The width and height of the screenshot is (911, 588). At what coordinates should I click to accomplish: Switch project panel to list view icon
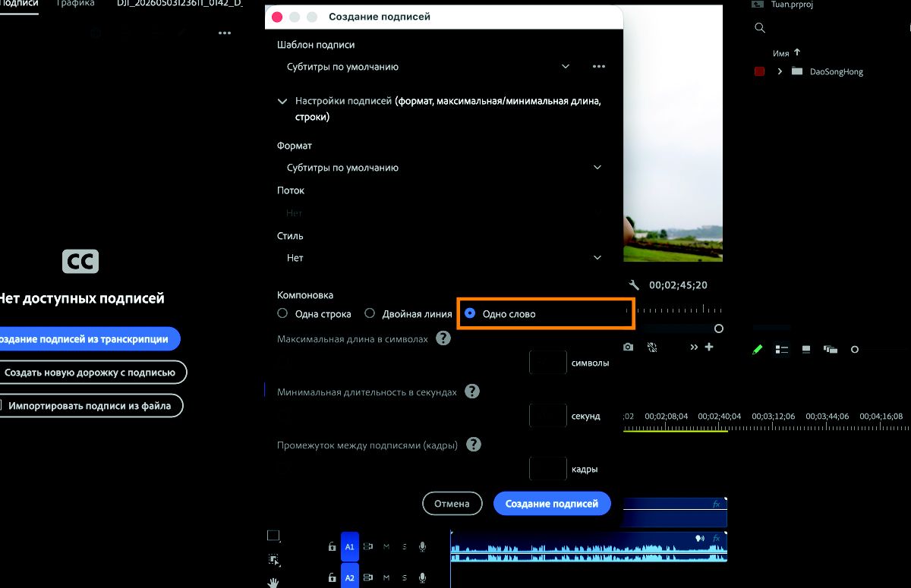(x=781, y=349)
